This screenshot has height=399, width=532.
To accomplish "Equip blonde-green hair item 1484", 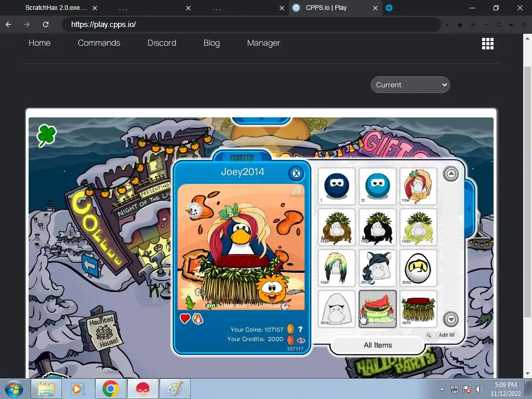I will point(337,268).
